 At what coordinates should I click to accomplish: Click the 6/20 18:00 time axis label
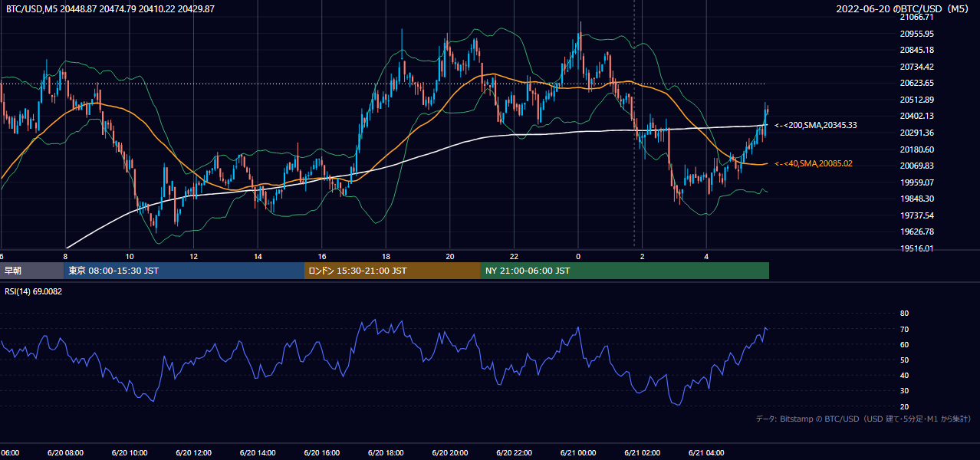(386, 453)
